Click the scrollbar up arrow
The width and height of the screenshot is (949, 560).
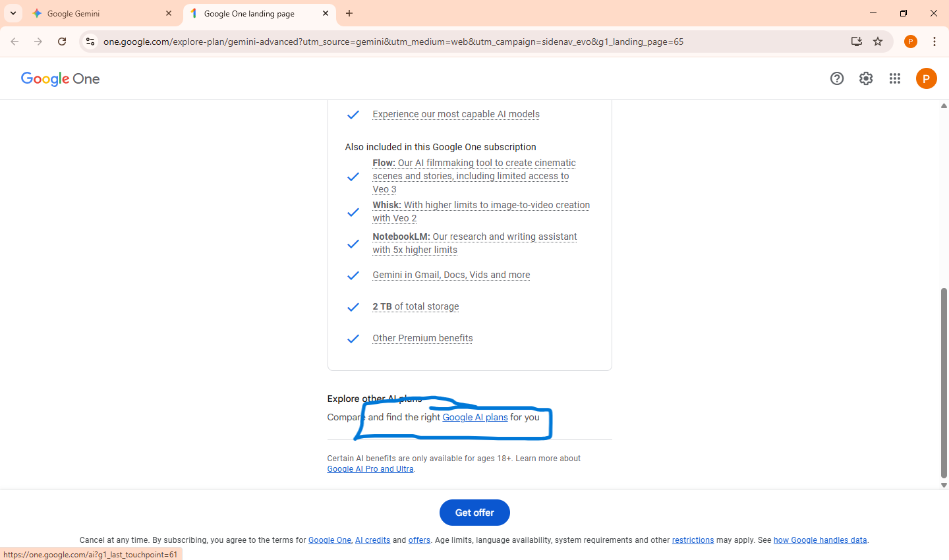pos(944,105)
